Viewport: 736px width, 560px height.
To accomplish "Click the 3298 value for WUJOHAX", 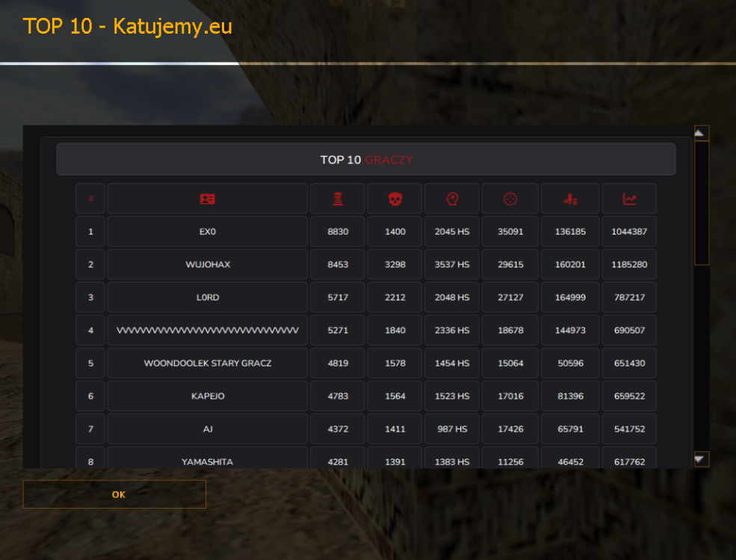I will (x=395, y=264).
